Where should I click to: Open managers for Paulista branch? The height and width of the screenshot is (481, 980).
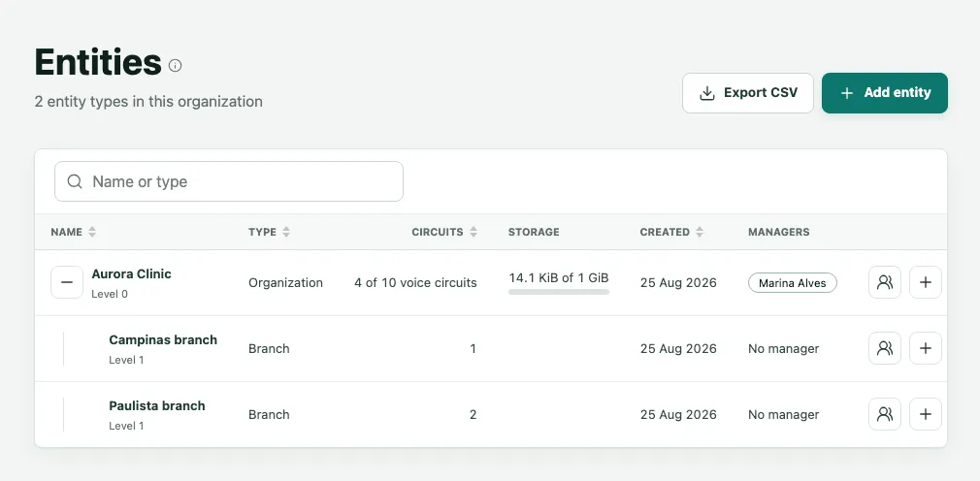tap(884, 414)
